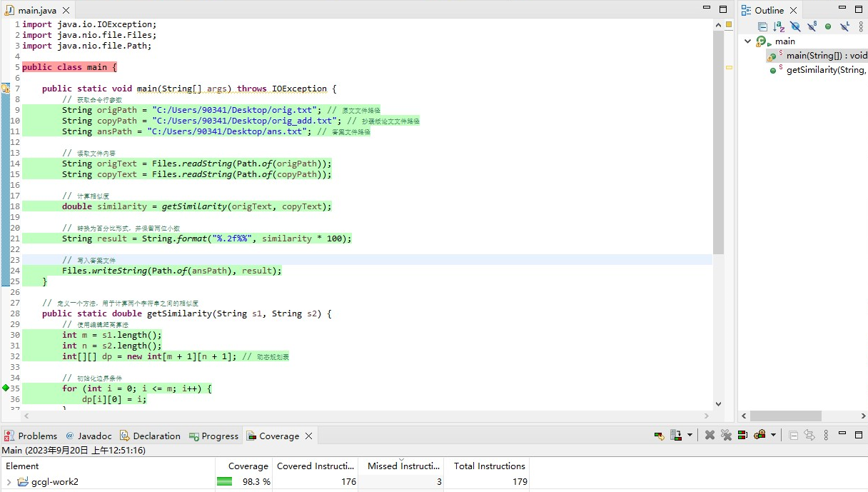Toggle Hide Static Fields and Methods
The image size is (868, 492).
[x=812, y=26]
